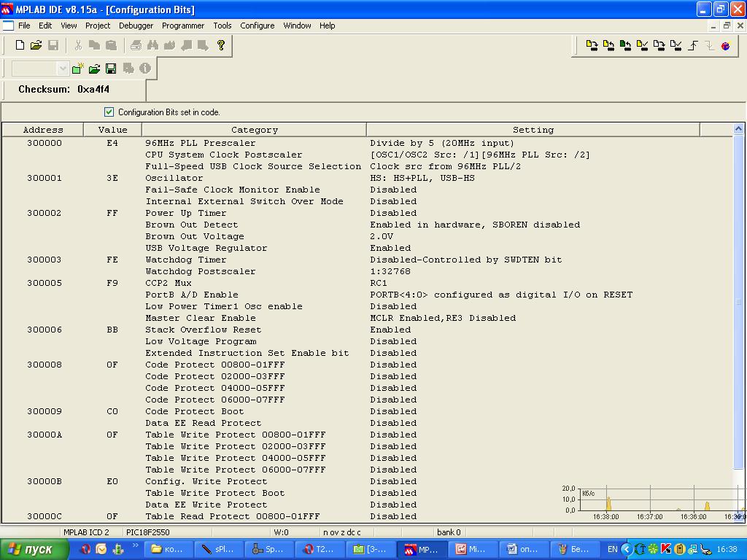This screenshot has height=560, width=747.
Task: Click the Watchdog Timer setting value
Action: (465, 260)
